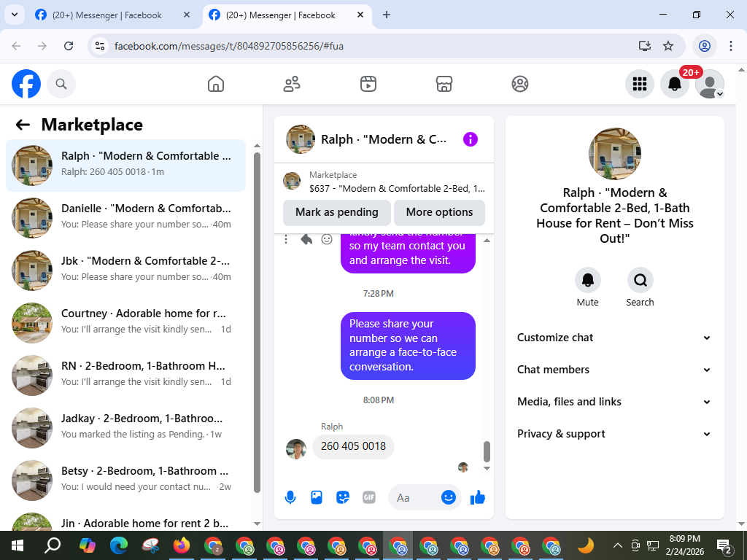The height and width of the screenshot is (560, 747).
Task: Open the Betsy conversation
Action: (125, 480)
